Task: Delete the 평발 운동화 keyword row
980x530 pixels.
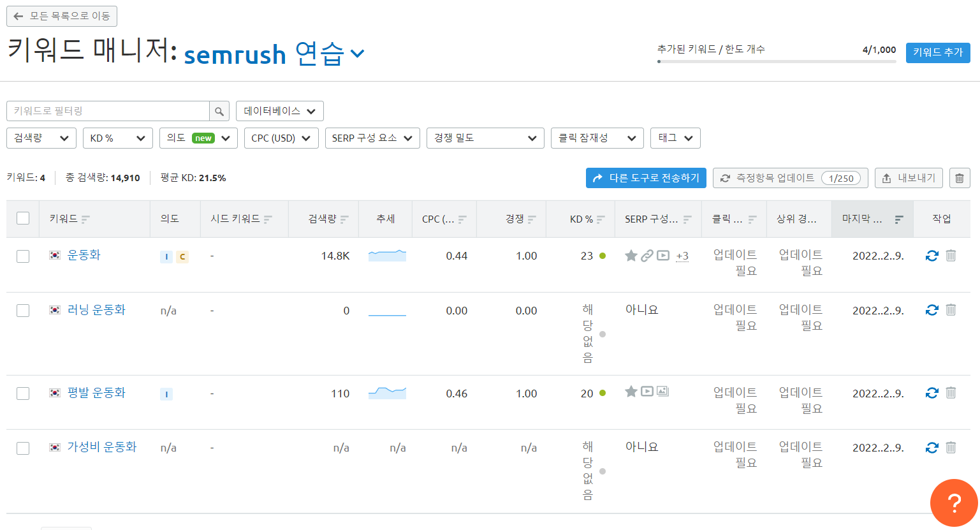Action: [x=951, y=393]
